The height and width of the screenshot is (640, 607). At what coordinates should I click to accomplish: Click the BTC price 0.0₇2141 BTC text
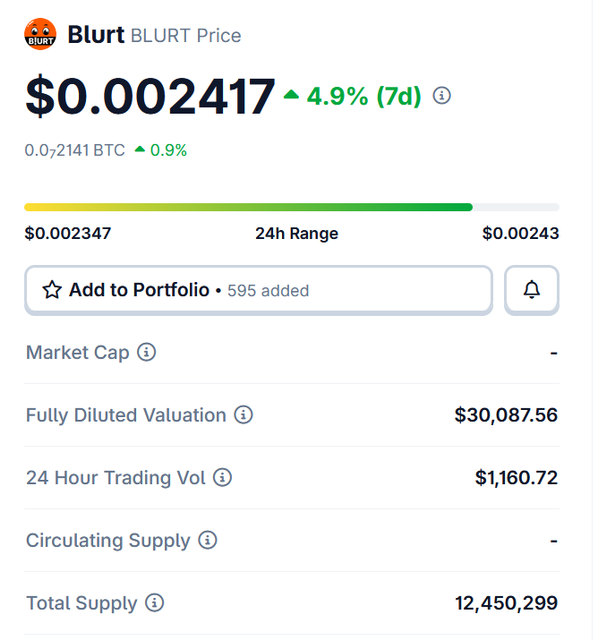coord(75,150)
